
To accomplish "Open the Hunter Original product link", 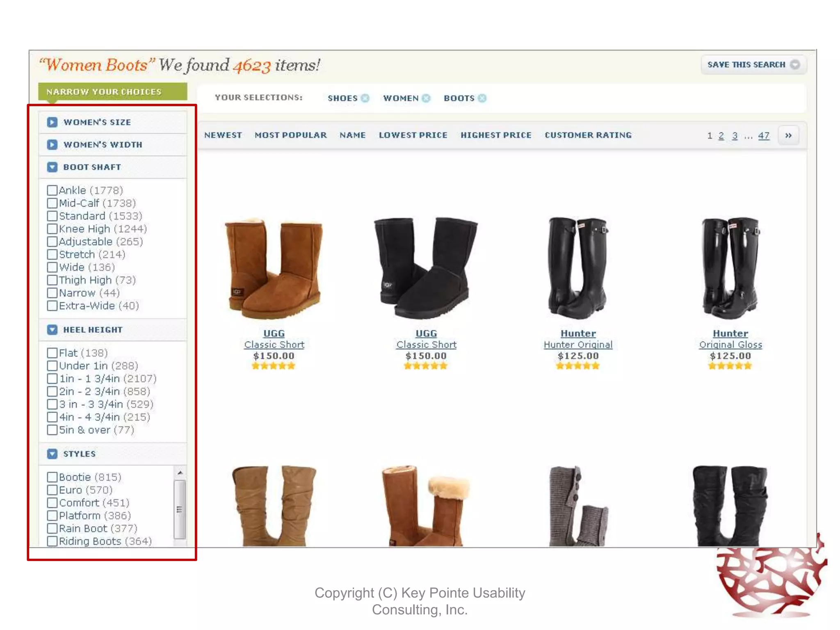I will click(x=578, y=345).
